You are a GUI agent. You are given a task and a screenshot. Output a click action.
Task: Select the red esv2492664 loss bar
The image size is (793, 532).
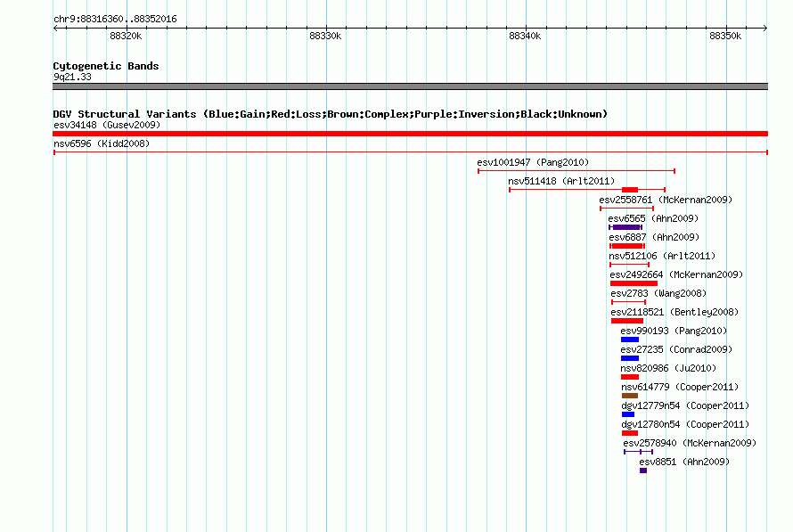[x=634, y=283]
